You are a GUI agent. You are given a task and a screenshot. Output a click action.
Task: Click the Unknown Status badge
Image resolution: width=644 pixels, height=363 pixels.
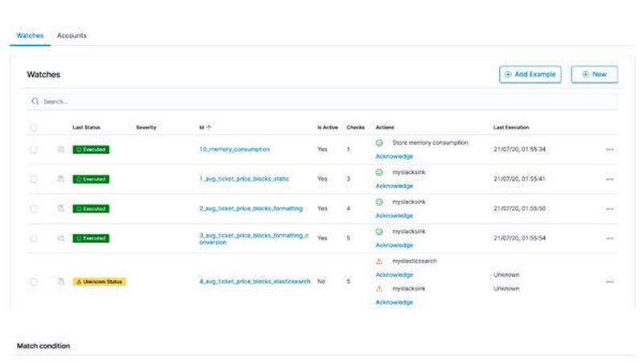point(99,282)
